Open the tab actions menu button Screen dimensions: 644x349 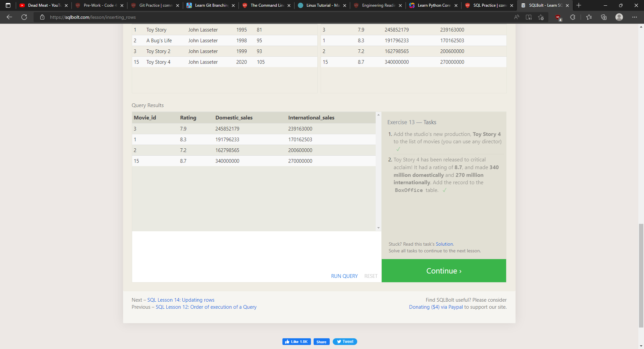(x=8, y=5)
